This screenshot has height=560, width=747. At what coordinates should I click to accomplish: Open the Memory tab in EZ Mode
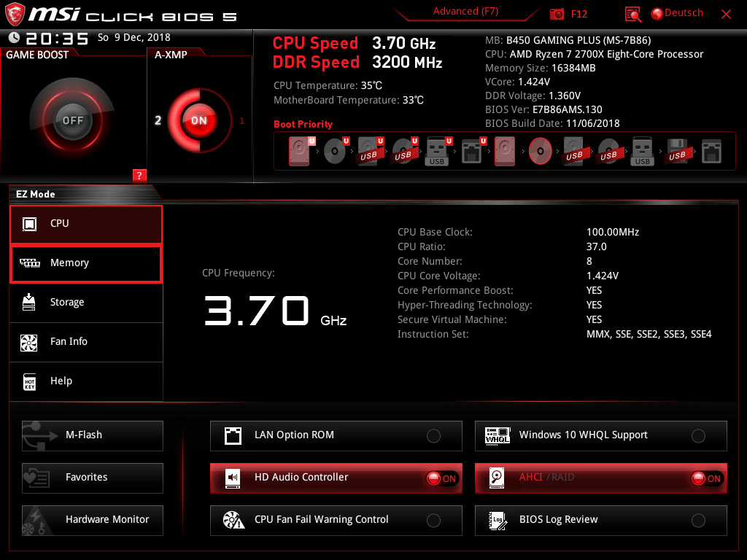[x=85, y=263]
